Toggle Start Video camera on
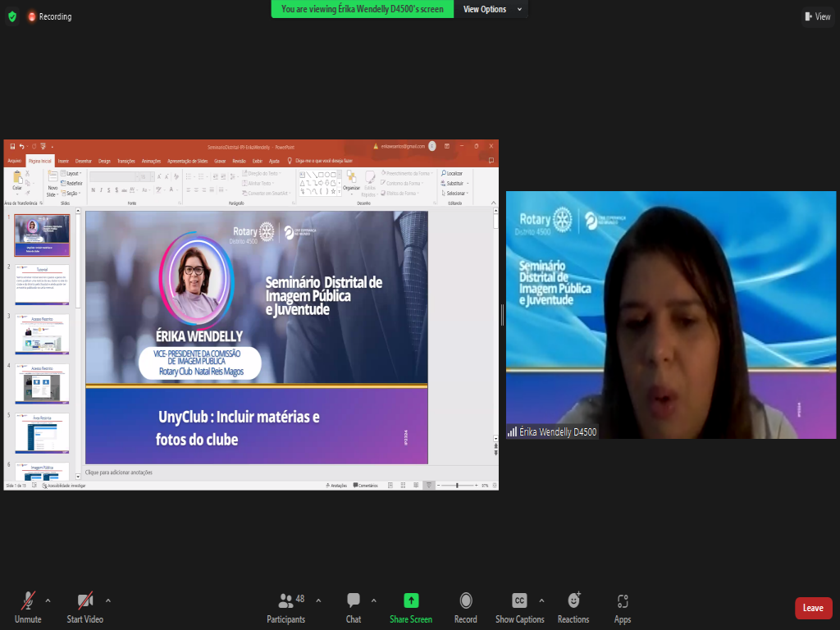 pyautogui.click(x=85, y=601)
